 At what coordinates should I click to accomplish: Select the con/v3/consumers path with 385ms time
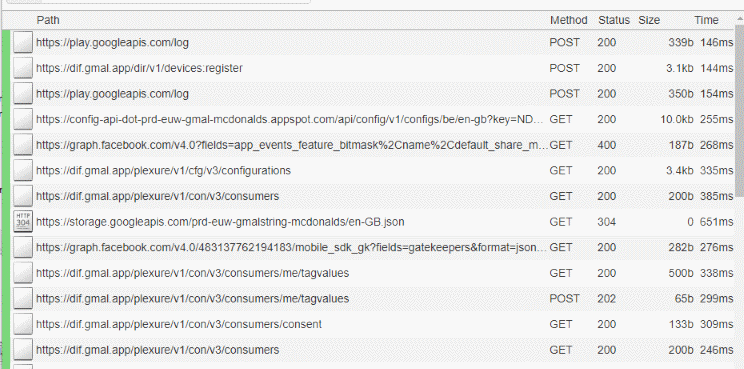tap(158, 196)
